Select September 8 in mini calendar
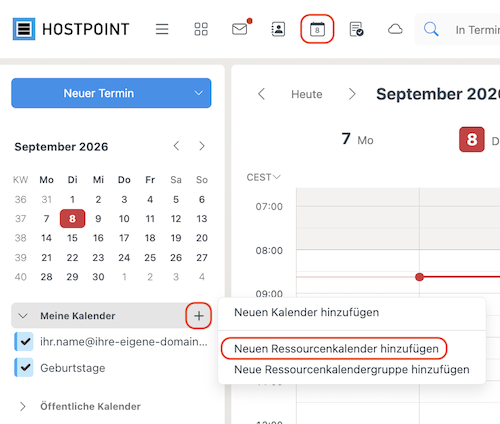Image resolution: width=500 pixels, height=424 pixels. click(x=72, y=219)
